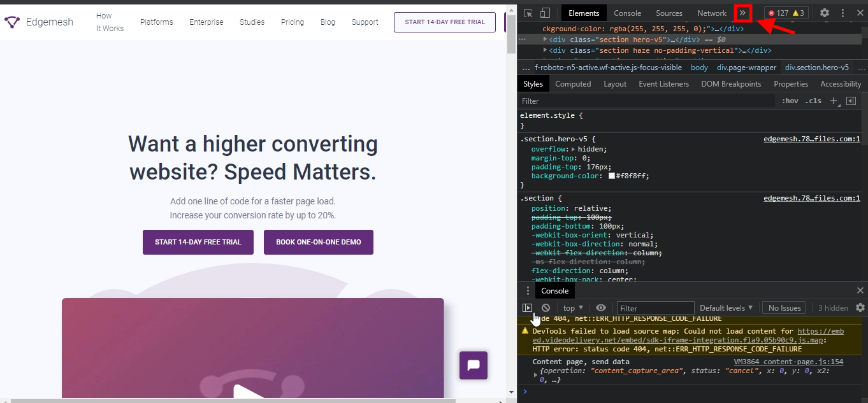Expand the overflow shorthand property triangle

pyautogui.click(x=574, y=149)
